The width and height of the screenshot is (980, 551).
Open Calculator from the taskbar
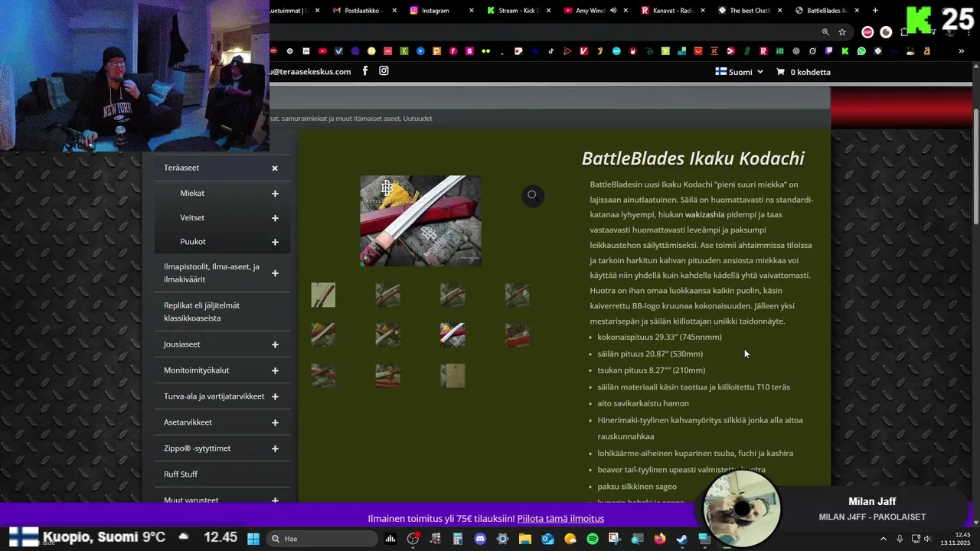(457, 539)
